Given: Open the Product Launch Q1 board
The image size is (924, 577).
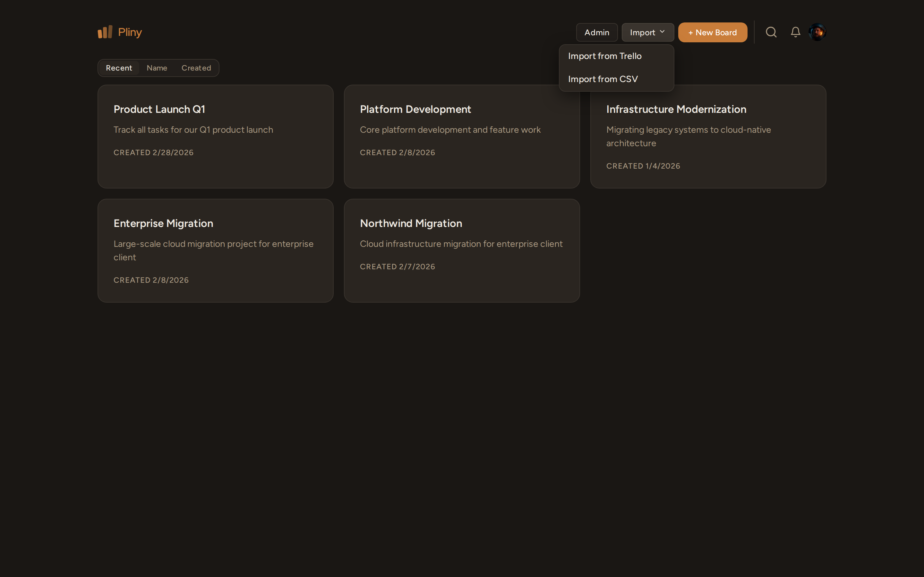Looking at the screenshot, I should tap(159, 109).
